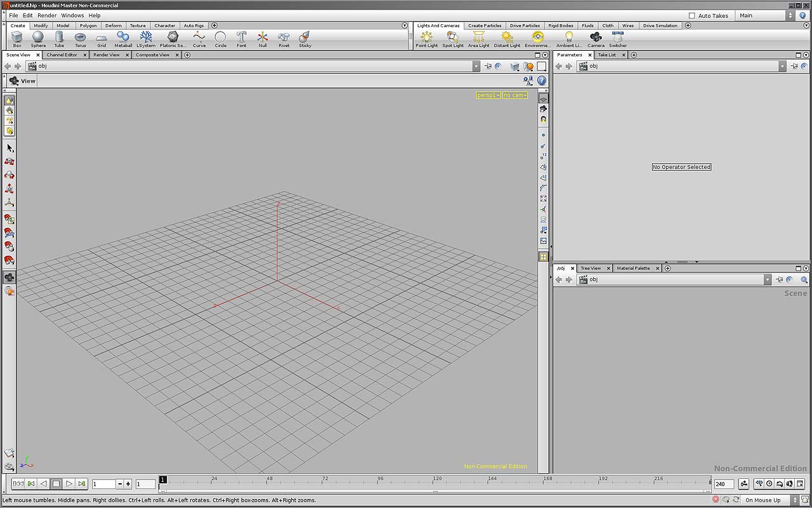The width and height of the screenshot is (812, 508).
Task: Add a Null object
Action: point(263,39)
